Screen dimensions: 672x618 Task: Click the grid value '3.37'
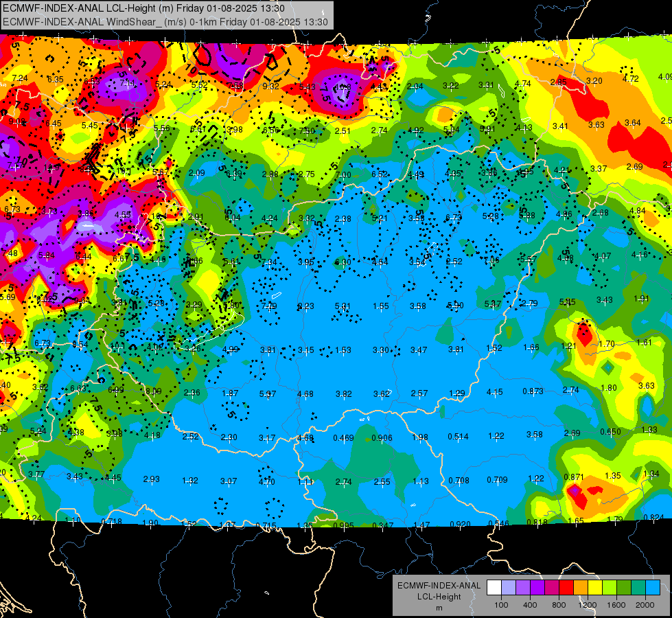pos(599,168)
